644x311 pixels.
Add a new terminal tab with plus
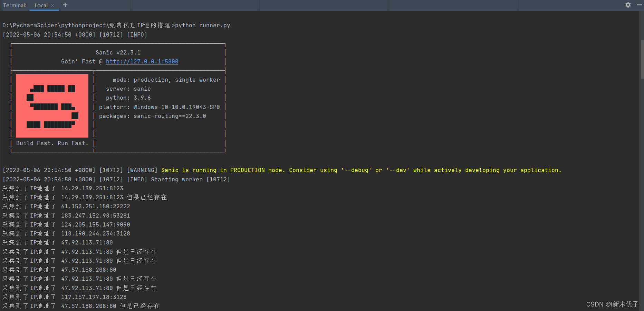[65, 5]
